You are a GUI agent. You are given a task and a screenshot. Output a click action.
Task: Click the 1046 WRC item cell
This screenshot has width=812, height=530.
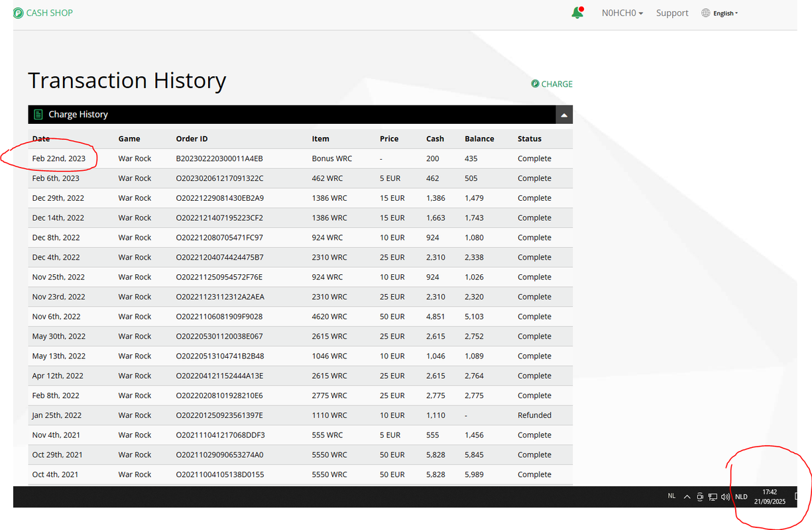pos(329,356)
